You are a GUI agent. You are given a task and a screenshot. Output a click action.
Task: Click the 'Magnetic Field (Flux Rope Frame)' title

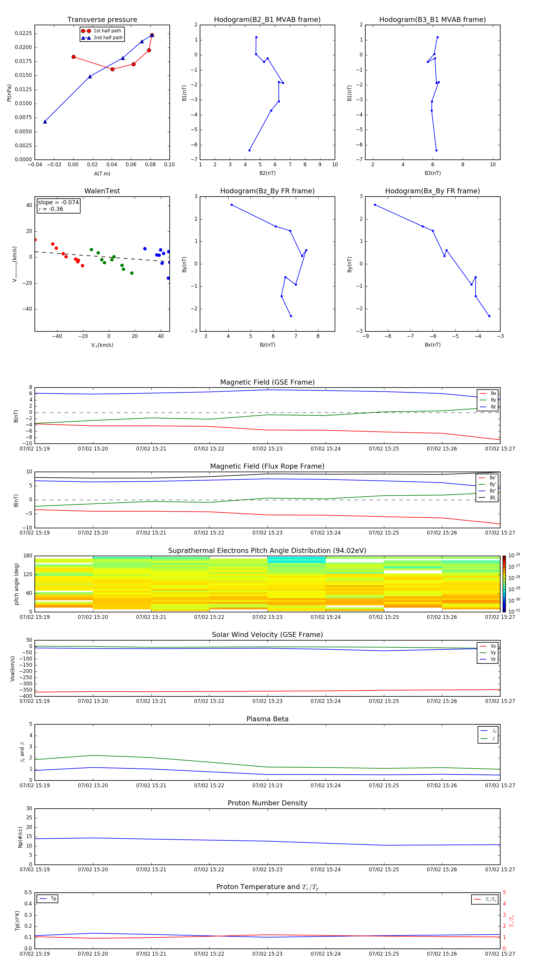[267, 467]
